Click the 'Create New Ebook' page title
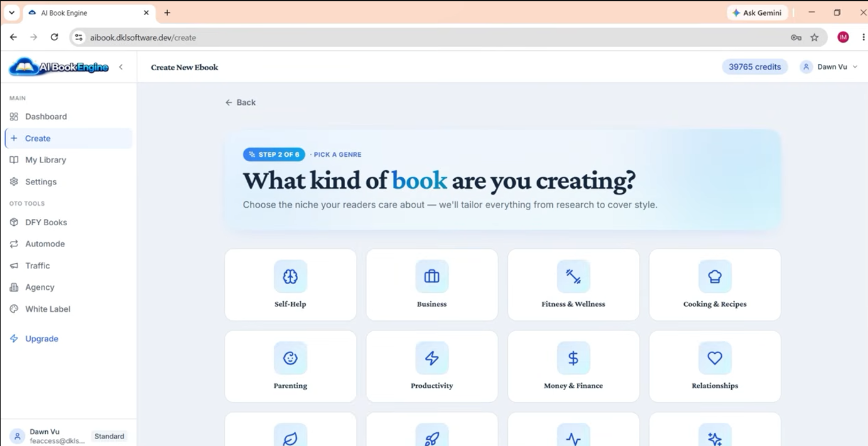Viewport: 868px width, 446px height. tap(185, 67)
